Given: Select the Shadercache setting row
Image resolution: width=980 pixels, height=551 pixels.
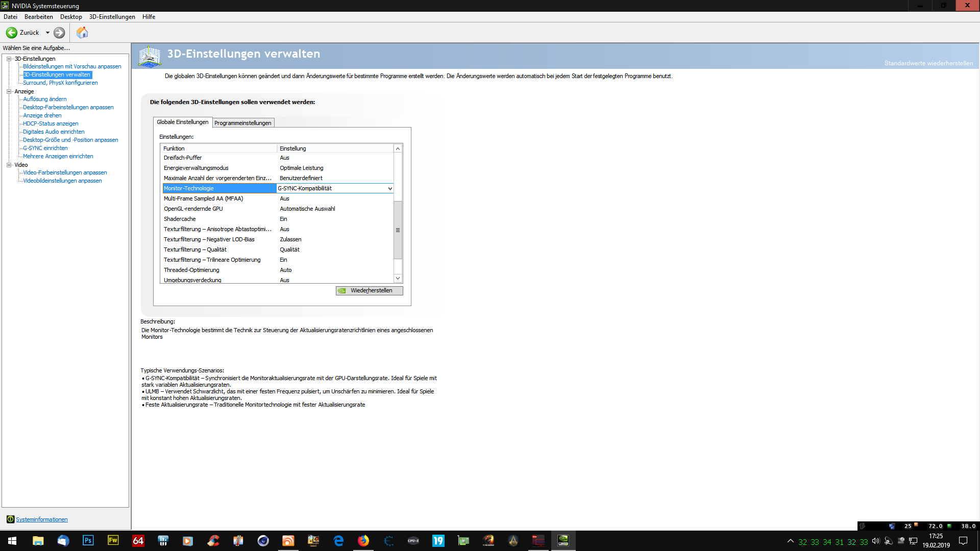Looking at the screenshot, I should pyautogui.click(x=278, y=219).
